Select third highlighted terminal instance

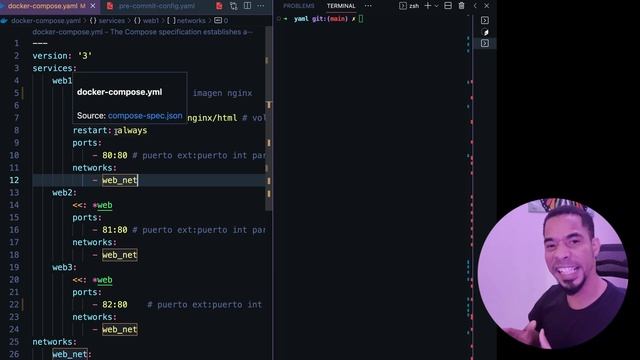click(485, 43)
